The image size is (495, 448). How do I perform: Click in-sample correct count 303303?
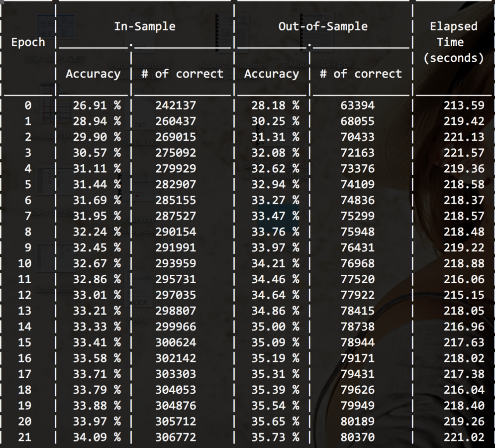(x=176, y=374)
